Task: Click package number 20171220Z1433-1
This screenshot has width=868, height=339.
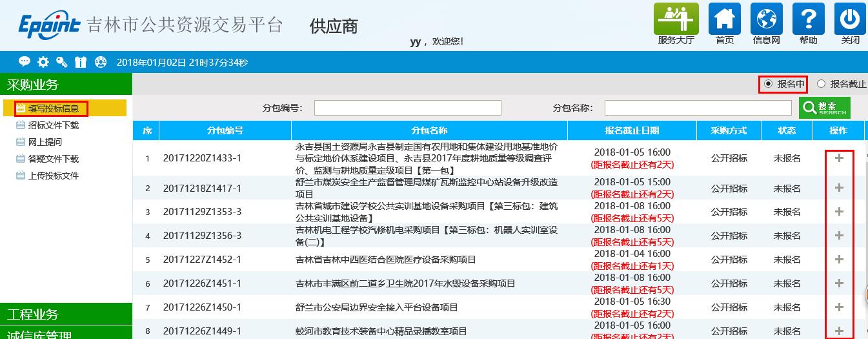Action: coord(202,158)
